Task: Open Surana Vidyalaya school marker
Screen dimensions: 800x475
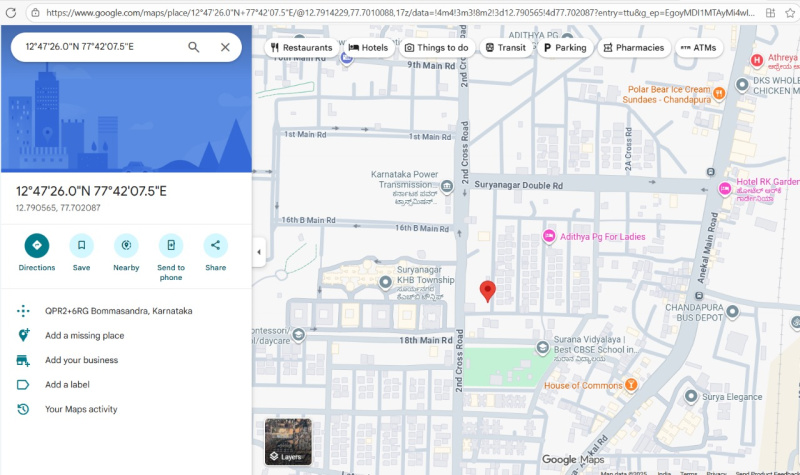Action: tap(542, 347)
